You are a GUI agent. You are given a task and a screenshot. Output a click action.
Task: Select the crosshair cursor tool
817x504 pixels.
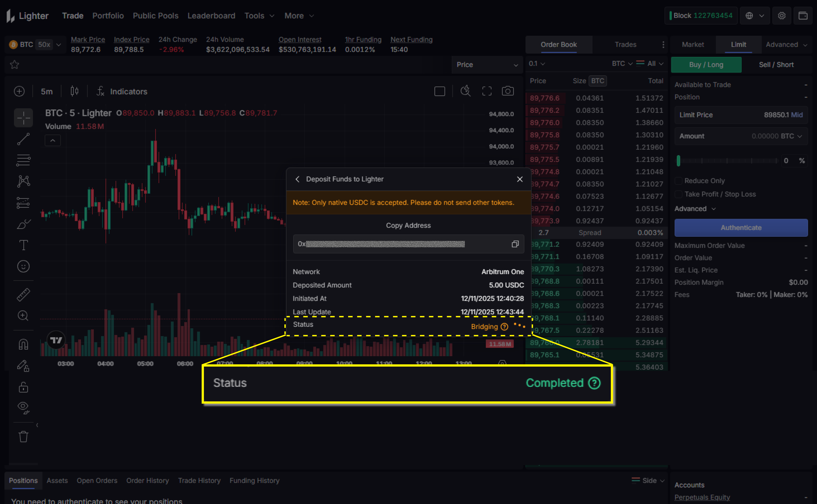(23, 118)
